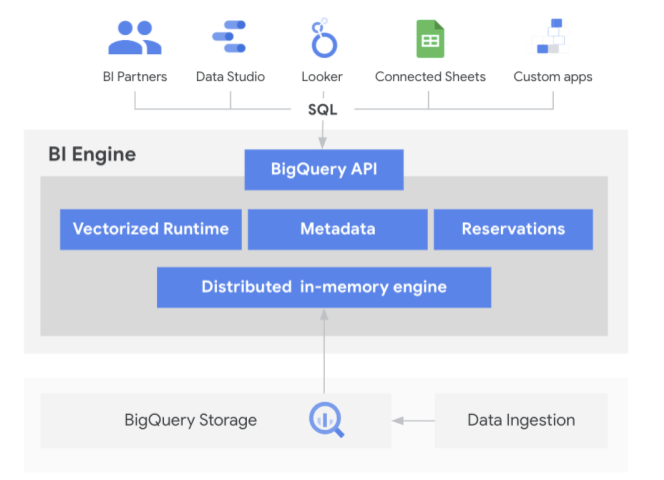Click the BigQuery magnifier icon
This screenshot has width=664, height=480.
(326, 419)
